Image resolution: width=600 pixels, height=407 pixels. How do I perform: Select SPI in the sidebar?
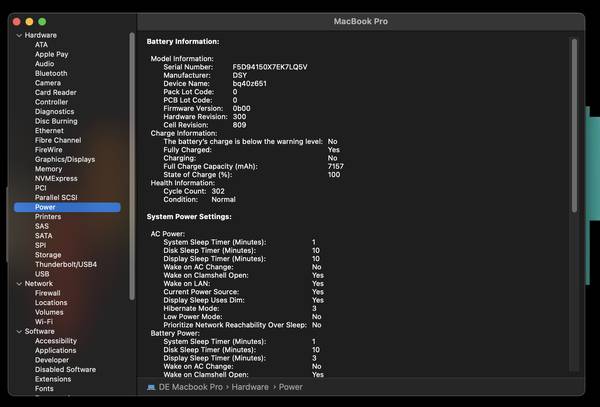(x=41, y=246)
